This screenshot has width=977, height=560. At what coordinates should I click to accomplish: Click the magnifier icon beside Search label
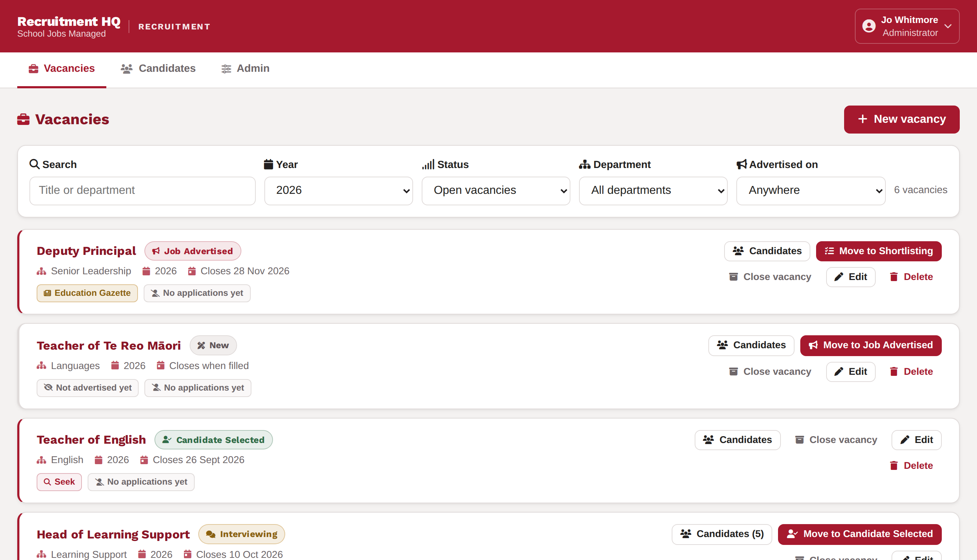tap(34, 164)
